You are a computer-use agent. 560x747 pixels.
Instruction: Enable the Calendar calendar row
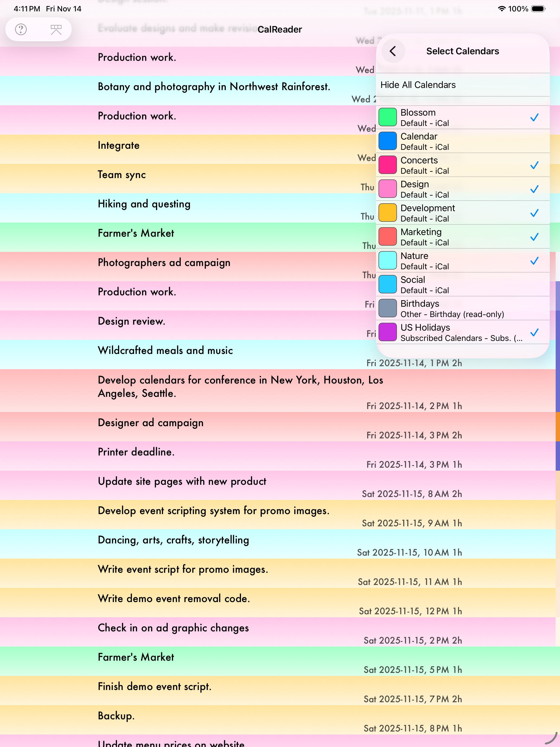pyautogui.click(x=463, y=141)
